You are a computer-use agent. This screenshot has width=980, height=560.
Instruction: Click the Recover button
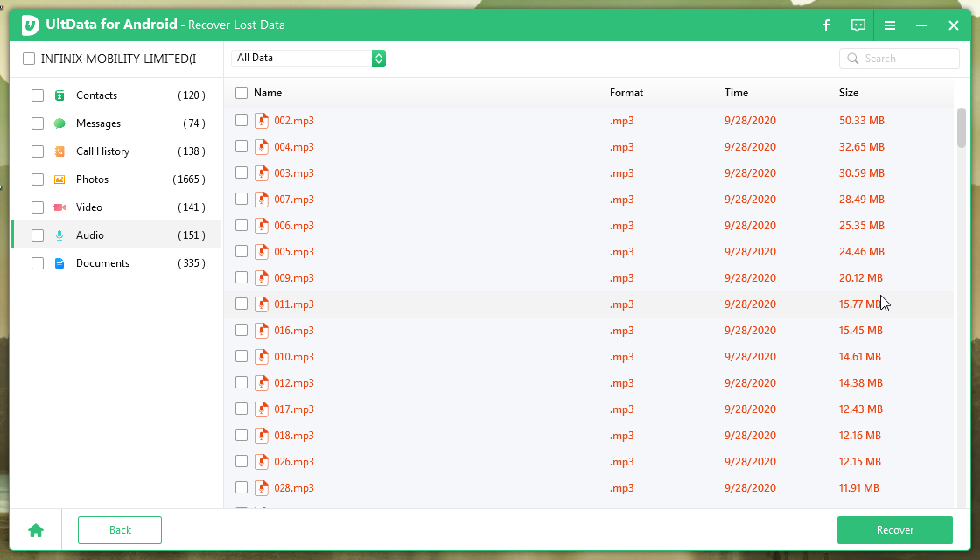pos(895,530)
